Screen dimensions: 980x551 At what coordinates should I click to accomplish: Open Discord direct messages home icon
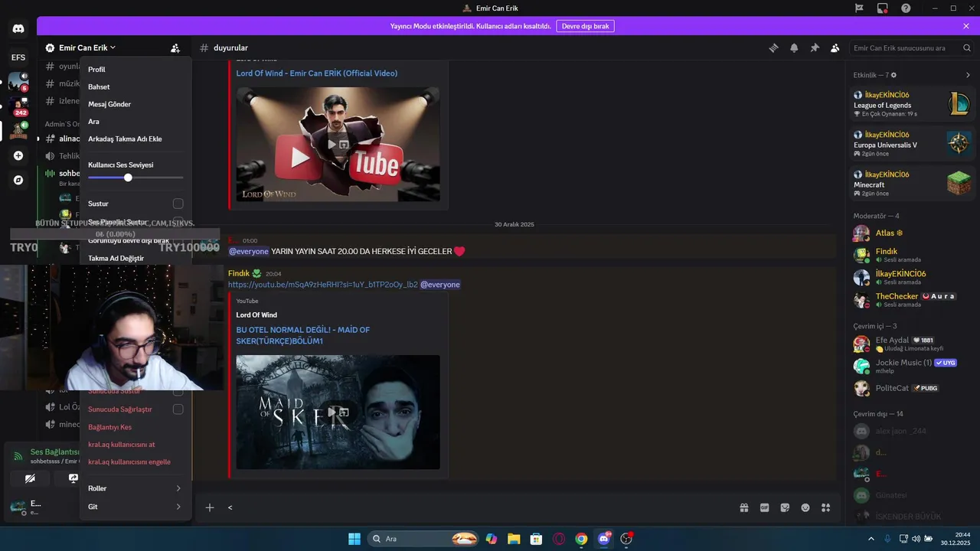18,29
